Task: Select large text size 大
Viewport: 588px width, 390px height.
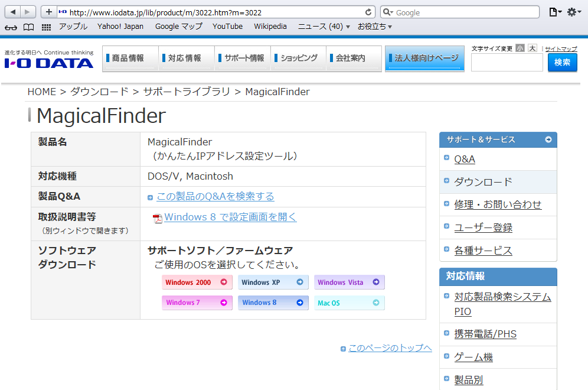Action: (x=532, y=48)
